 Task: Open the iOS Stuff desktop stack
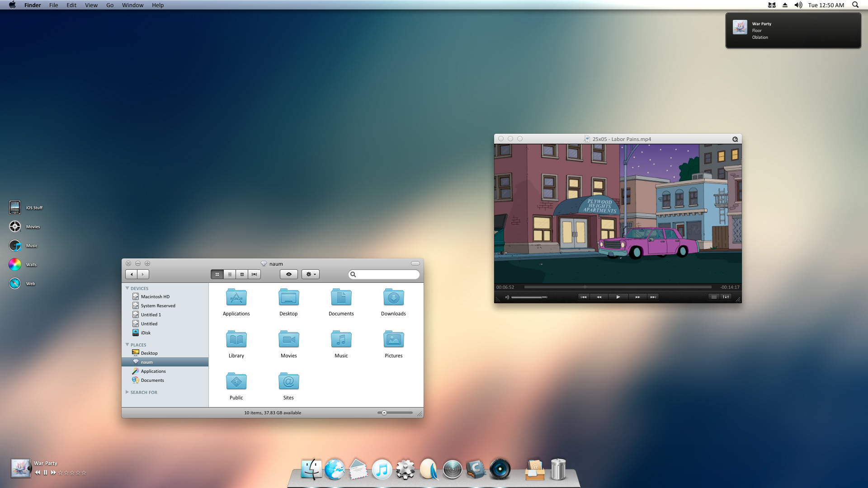15,207
